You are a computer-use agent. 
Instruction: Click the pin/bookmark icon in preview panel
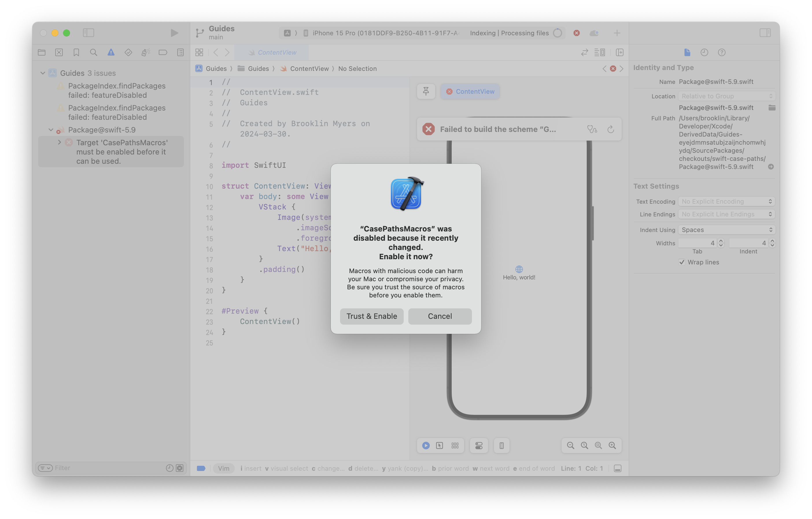[x=426, y=91]
